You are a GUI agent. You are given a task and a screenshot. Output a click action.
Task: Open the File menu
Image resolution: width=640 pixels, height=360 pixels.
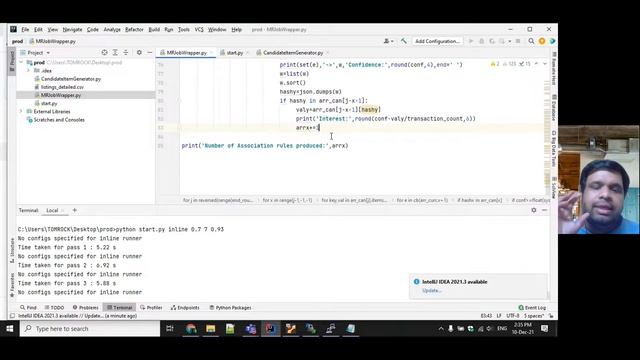(25, 29)
